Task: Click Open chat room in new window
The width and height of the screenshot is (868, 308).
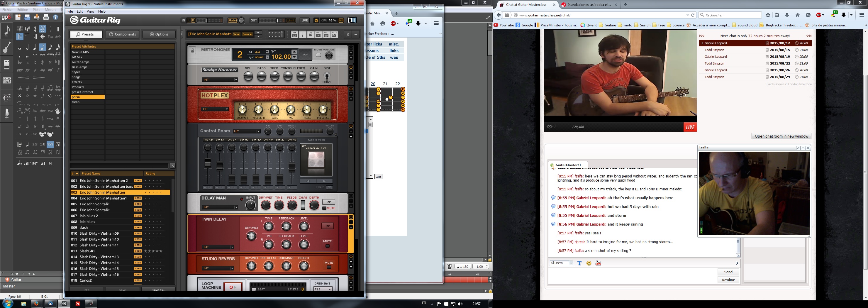Action: pyautogui.click(x=781, y=136)
